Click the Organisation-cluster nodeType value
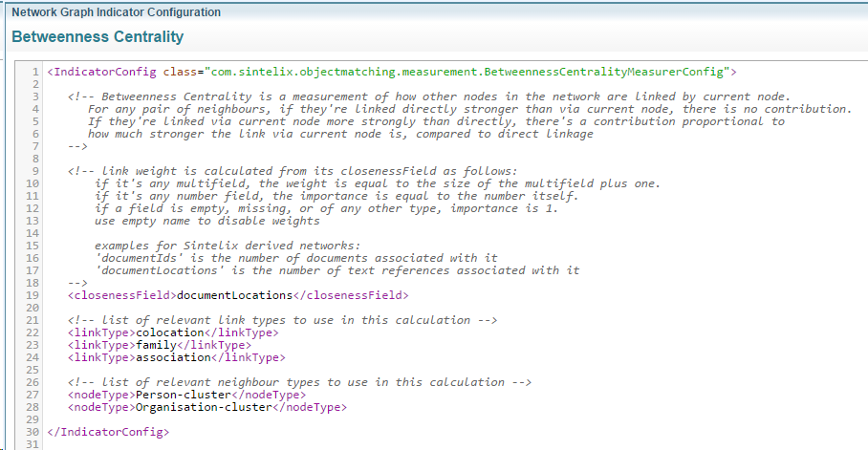 (201, 407)
